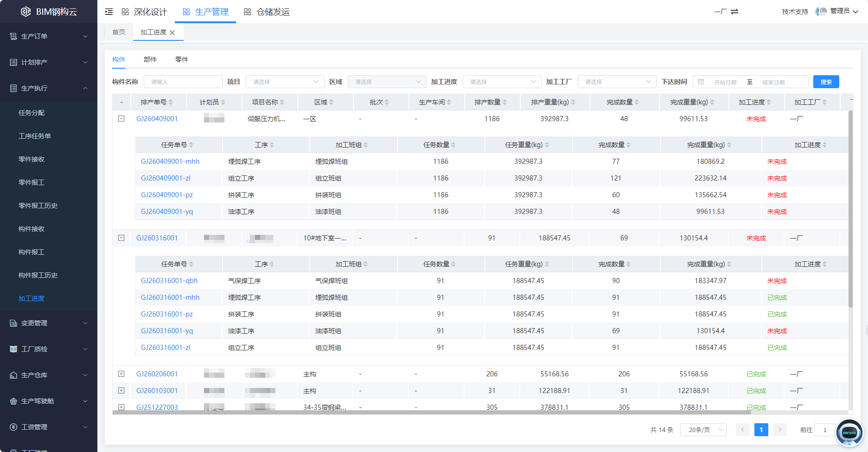
Task: Select the 部件 tab
Action: [x=150, y=59]
